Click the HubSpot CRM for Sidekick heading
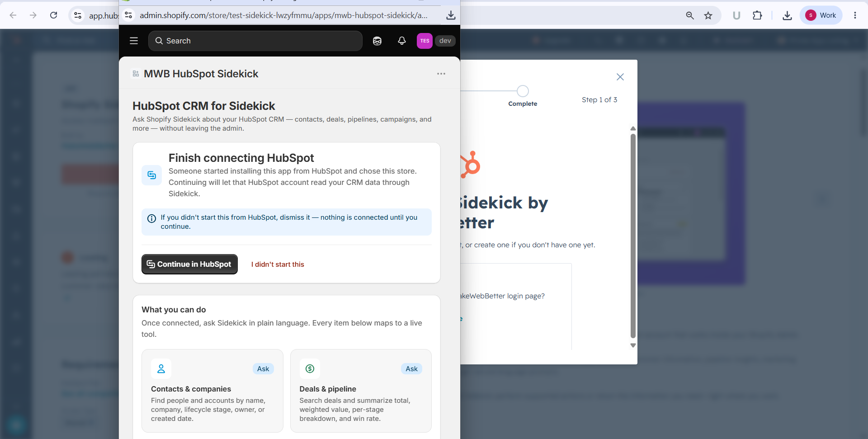868x439 pixels. 204,106
